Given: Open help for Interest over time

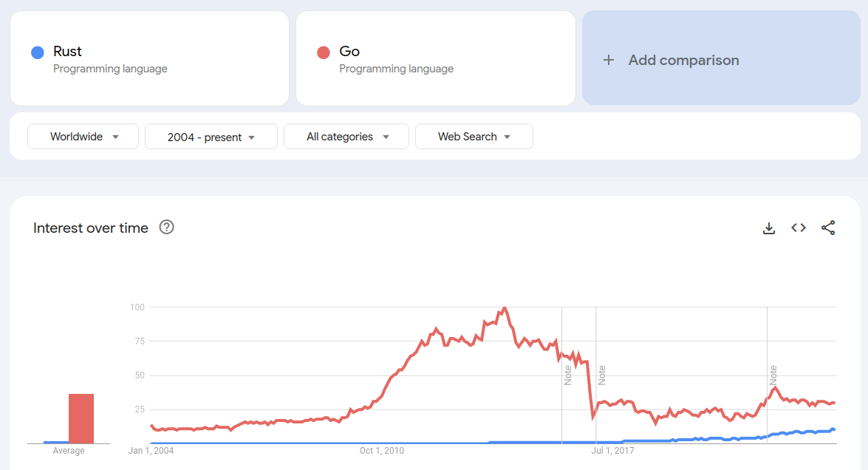Looking at the screenshot, I should point(167,228).
